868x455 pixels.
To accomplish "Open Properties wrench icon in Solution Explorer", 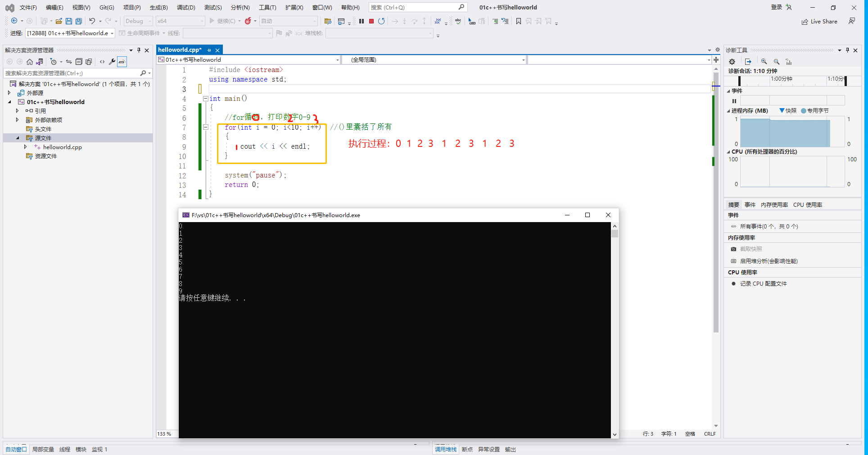I will coord(112,62).
